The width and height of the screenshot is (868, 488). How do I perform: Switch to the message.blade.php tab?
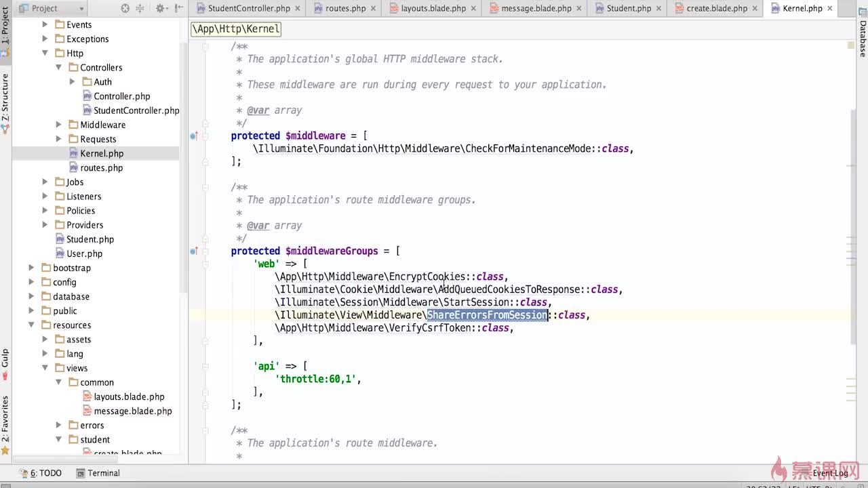coord(536,9)
